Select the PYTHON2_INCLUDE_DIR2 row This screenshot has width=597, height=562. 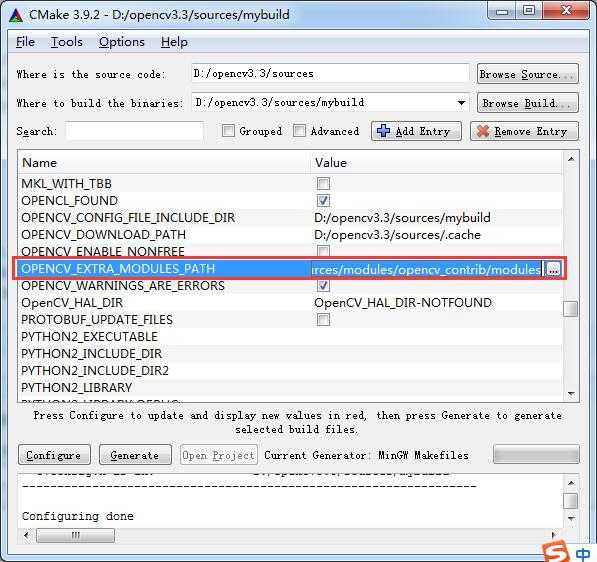click(x=289, y=370)
